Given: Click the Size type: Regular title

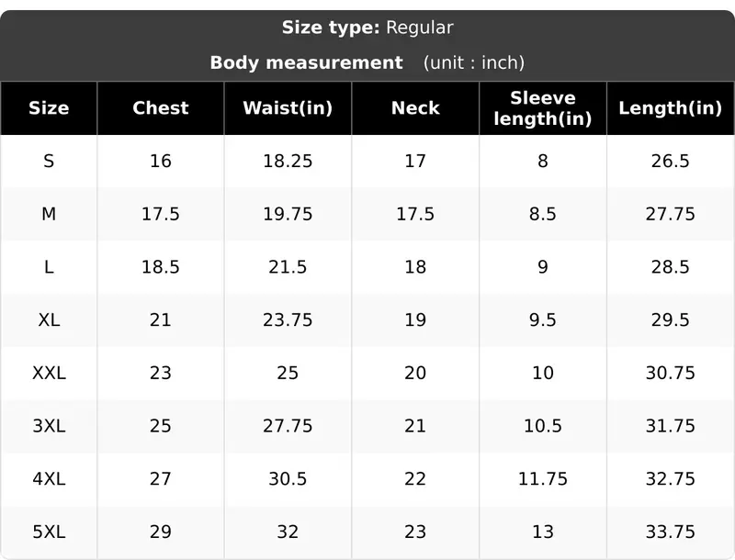Looking at the screenshot, I should point(367,28).
